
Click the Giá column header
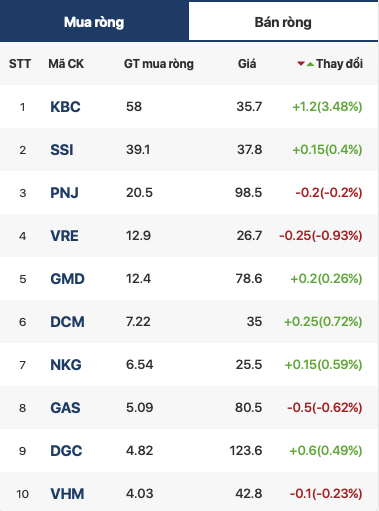247,64
